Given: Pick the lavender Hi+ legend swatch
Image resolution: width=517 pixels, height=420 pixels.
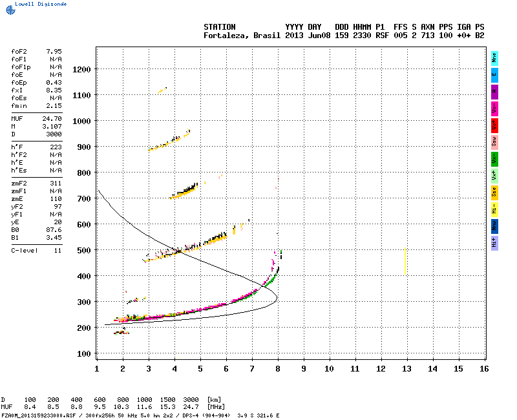Looking at the screenshot, I should pos(494,243).
